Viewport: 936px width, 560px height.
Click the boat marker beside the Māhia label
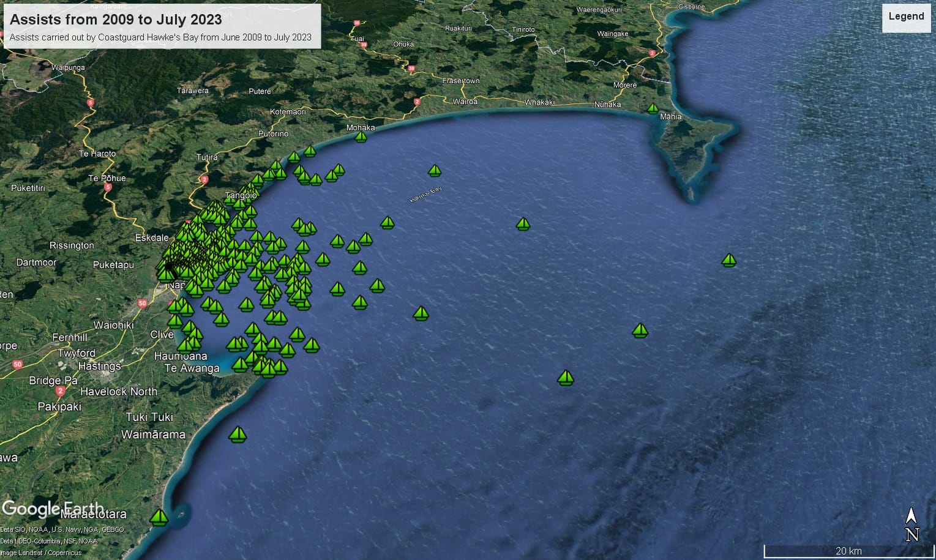(x=653, y=109)
